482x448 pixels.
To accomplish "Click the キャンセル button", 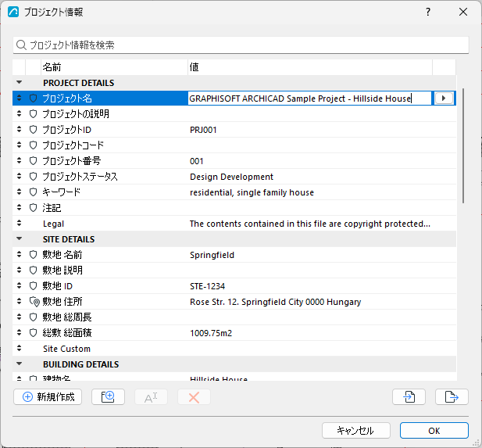I will click(356, 430).
